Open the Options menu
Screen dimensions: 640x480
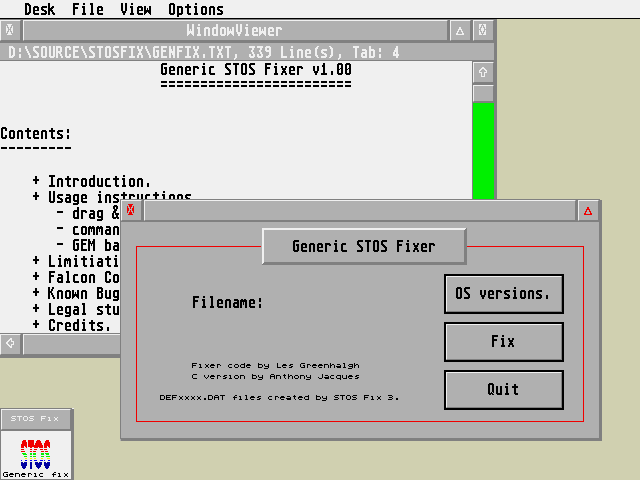195,9
